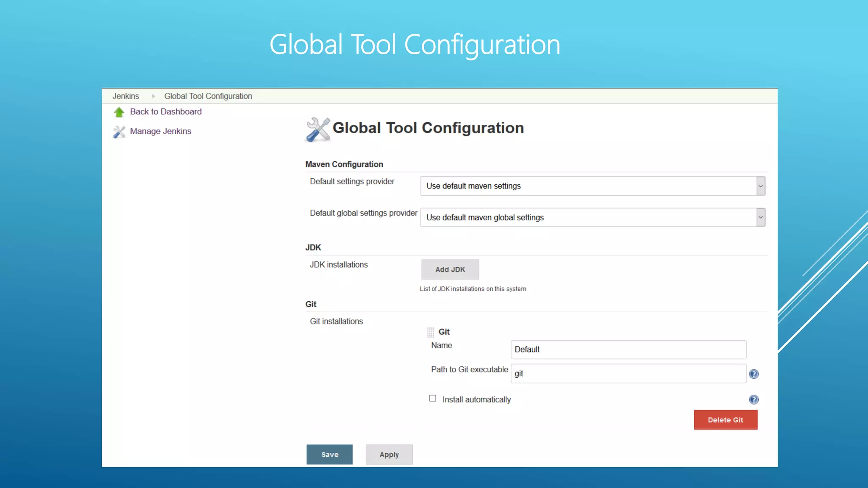Open help for Install automatically option
This screenshot has height=488, width=868.
pyautogui.click(x=754, y=399)
